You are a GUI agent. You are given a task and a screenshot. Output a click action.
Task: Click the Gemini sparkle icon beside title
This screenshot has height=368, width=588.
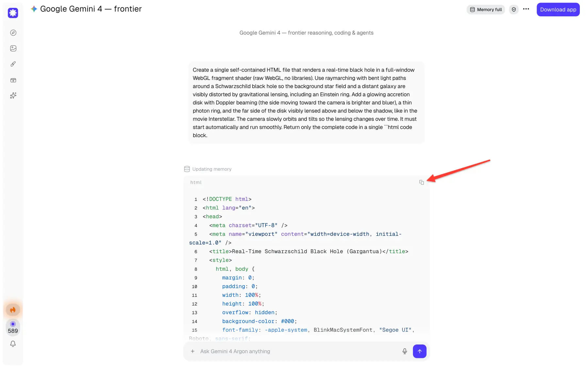34,9
